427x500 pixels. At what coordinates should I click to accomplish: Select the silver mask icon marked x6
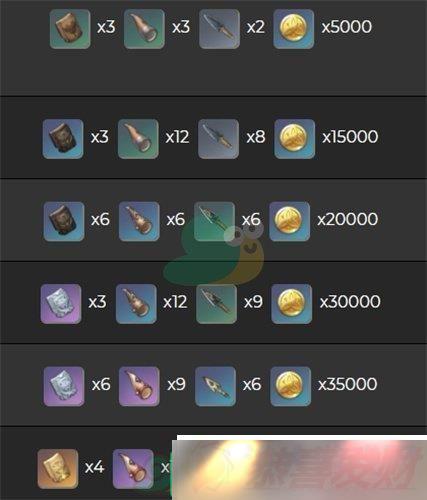click(64, 387)
